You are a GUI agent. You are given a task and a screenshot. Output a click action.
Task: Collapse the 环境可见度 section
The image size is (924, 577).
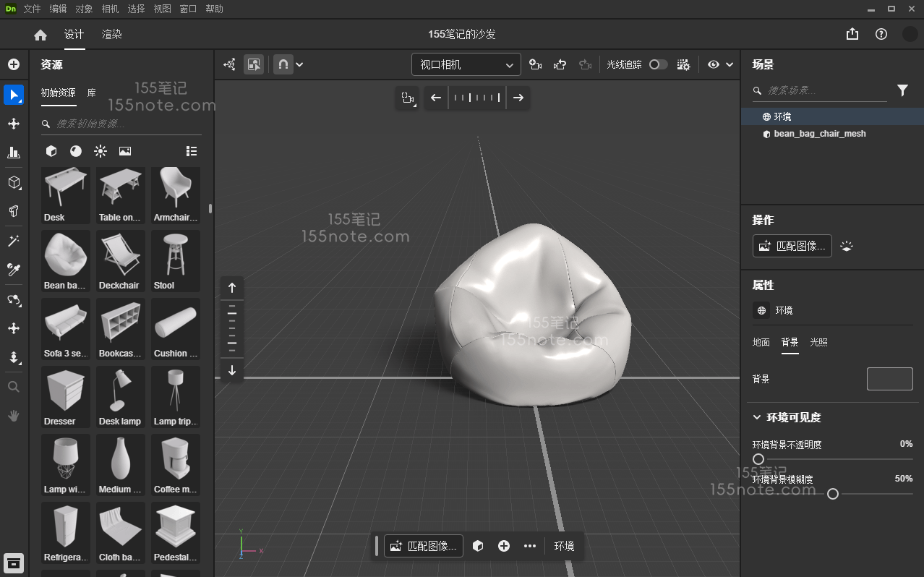(757, 417)
